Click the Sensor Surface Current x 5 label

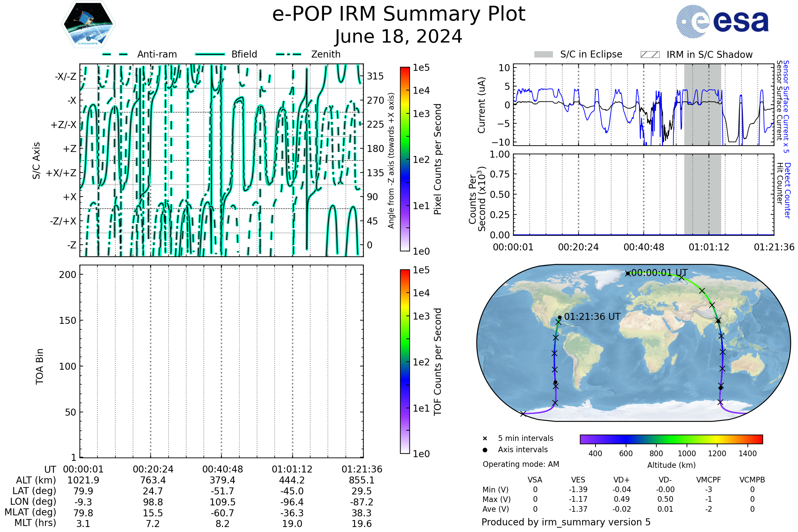point(786,106)
